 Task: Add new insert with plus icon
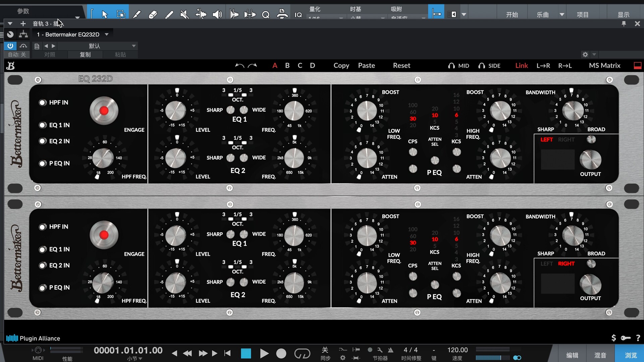click(x=23, y=23)
